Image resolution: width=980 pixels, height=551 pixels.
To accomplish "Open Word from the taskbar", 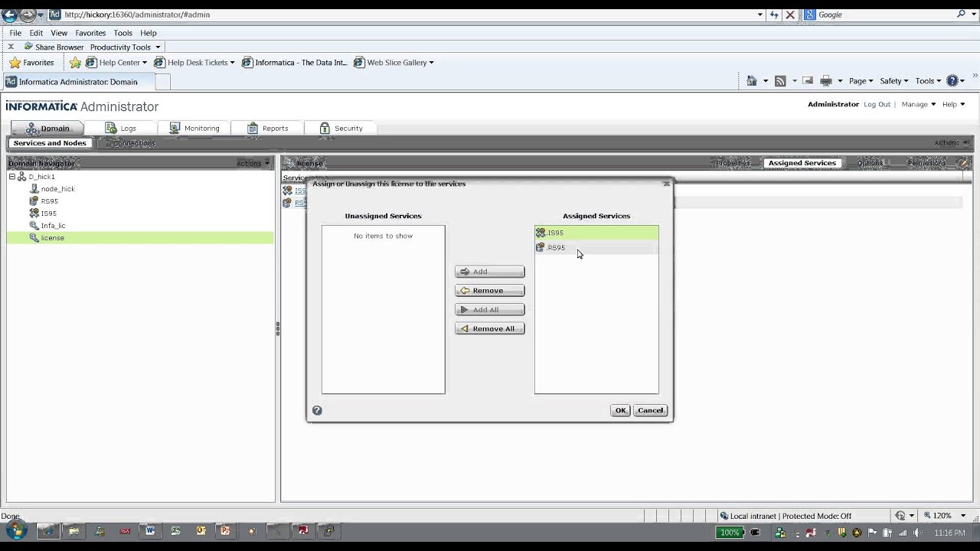I will tap(150, 530).
